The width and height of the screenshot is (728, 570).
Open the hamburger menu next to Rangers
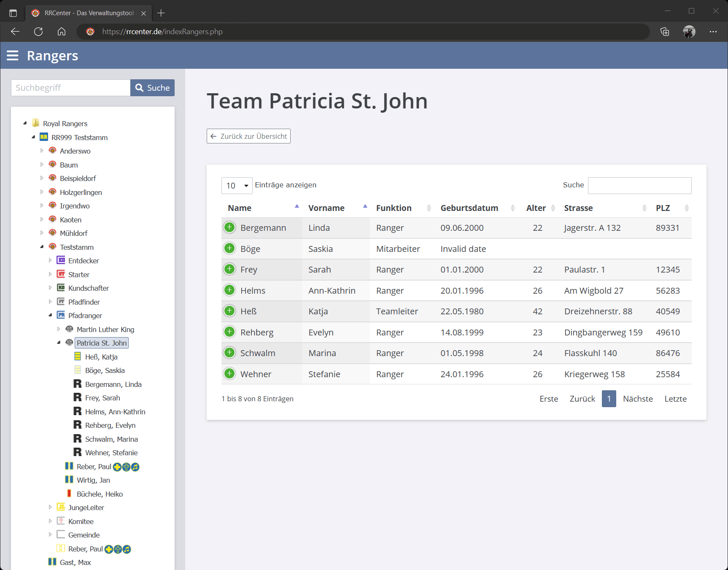pyautogui.click(x=13, y=56)
